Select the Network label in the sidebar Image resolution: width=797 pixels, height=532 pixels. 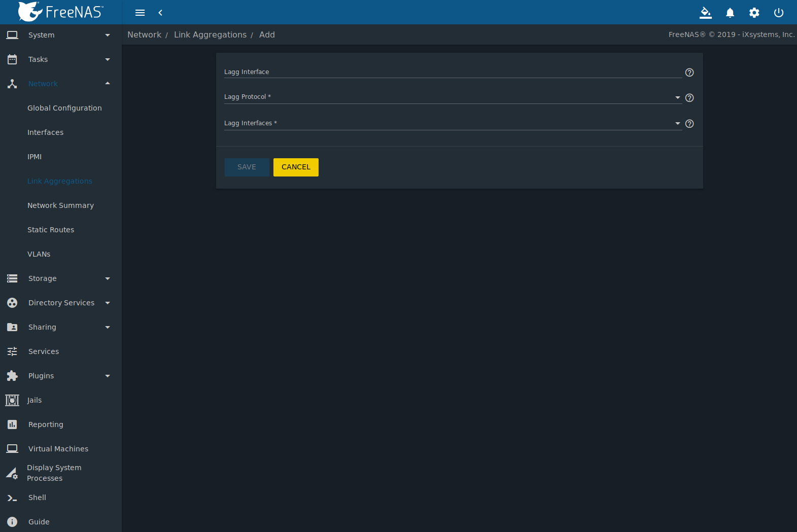pos(43,84)
